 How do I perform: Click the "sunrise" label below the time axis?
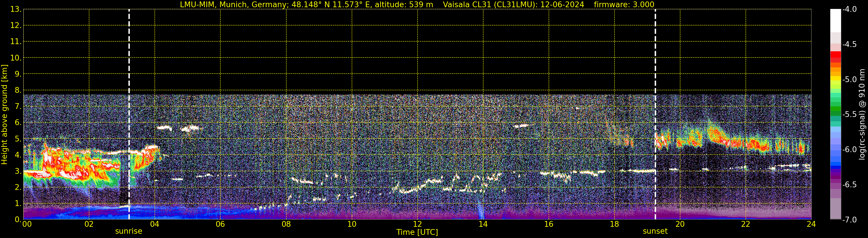[x=129, y=231]
